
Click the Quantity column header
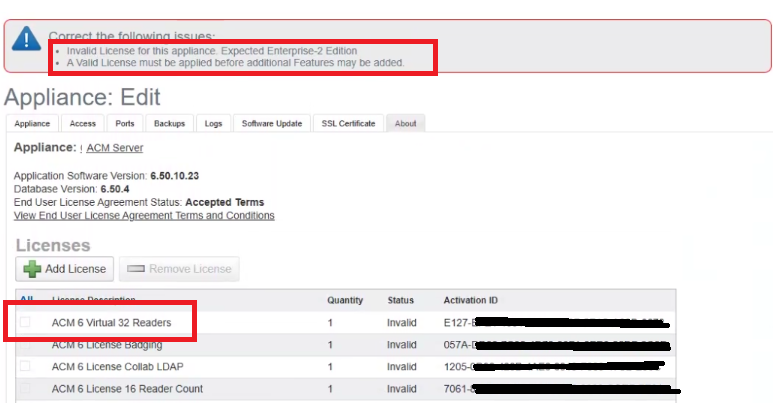[x=345, y=300]
